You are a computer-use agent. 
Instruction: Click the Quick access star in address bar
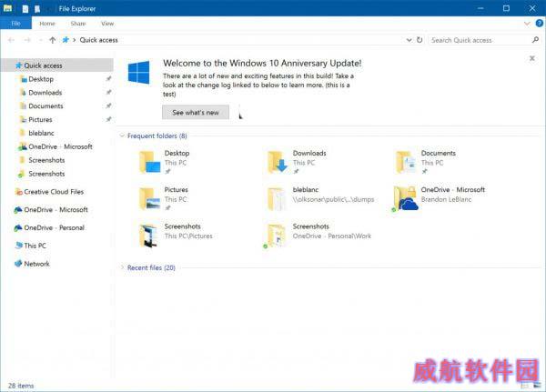(x=66, y=40)
